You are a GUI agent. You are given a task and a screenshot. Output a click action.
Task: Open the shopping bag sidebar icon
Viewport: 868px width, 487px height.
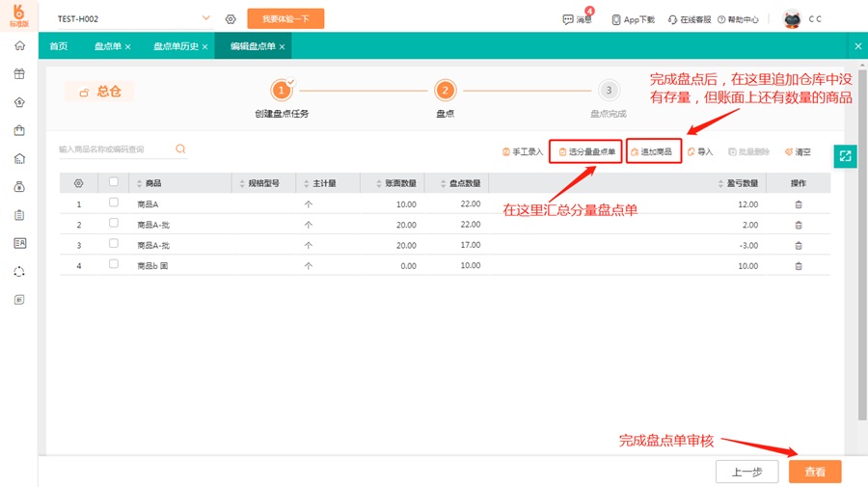[19, 130]
